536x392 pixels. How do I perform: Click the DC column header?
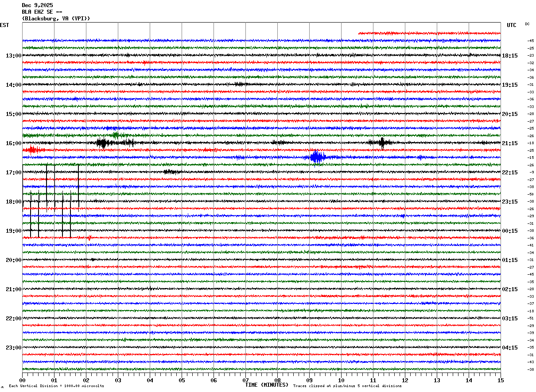coord(527,24)
